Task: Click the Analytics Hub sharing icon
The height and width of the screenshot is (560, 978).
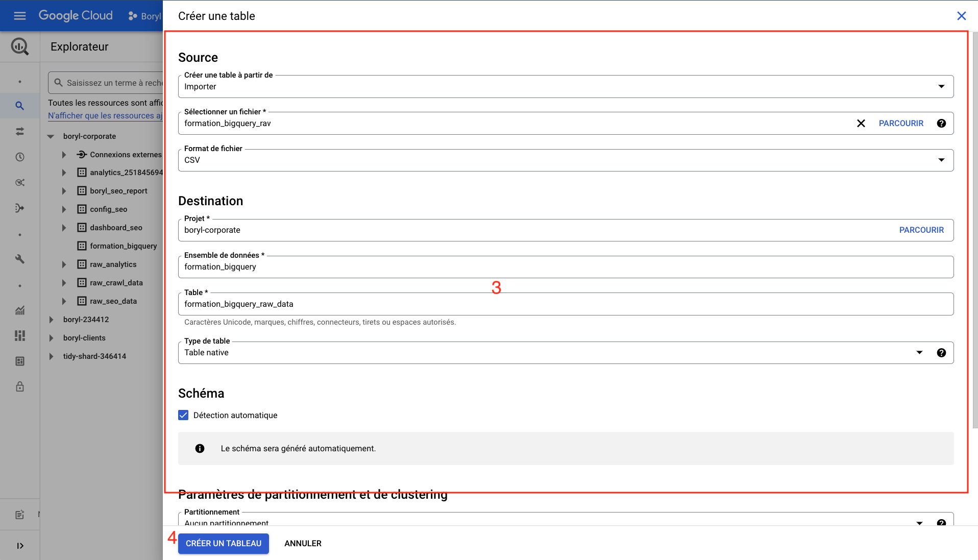Action: click(x=20, y=182)
